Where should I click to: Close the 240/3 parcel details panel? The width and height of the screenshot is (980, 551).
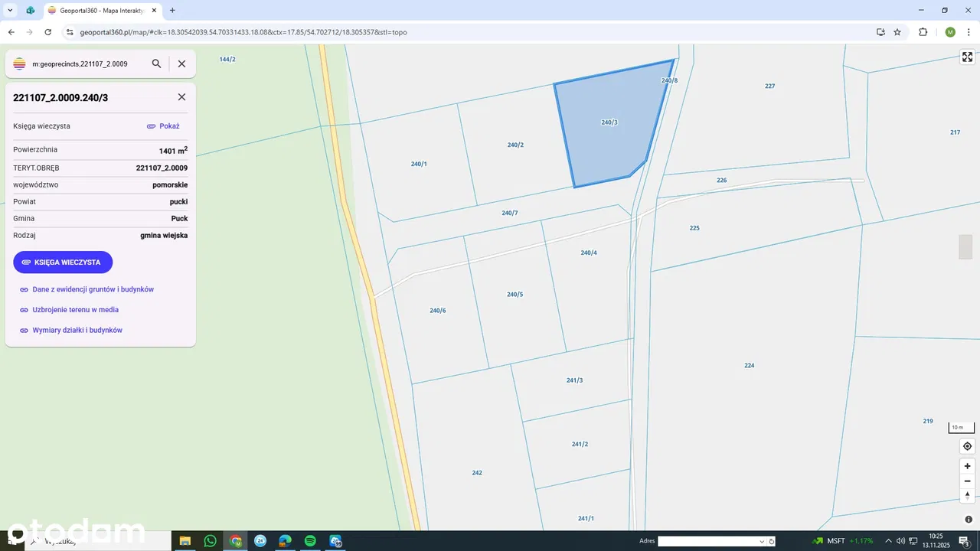[181, 97]
